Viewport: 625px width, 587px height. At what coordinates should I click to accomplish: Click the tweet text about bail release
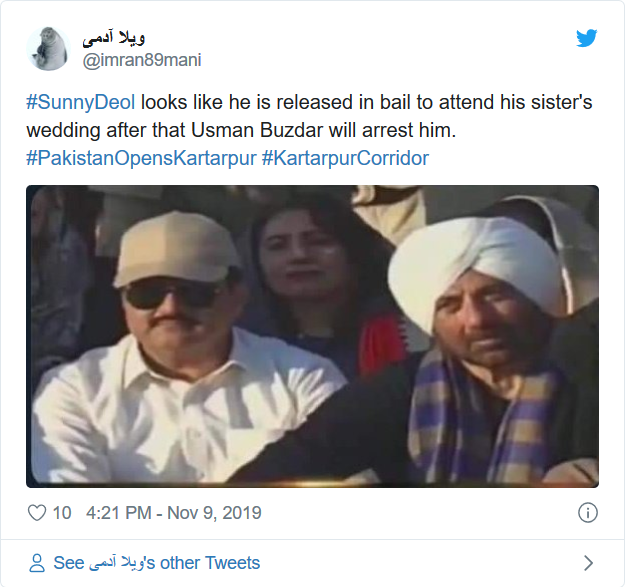(x=309, y=116)
